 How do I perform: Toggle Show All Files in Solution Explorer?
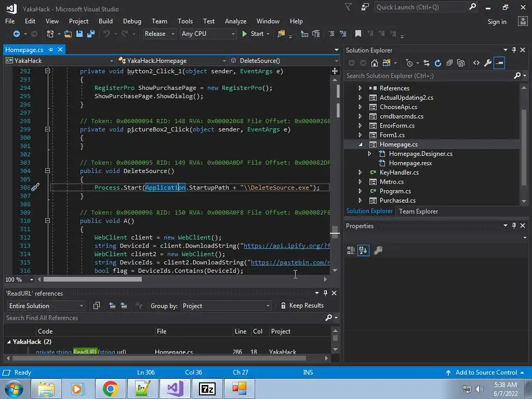pyautogui.click(x=461, y=63)
